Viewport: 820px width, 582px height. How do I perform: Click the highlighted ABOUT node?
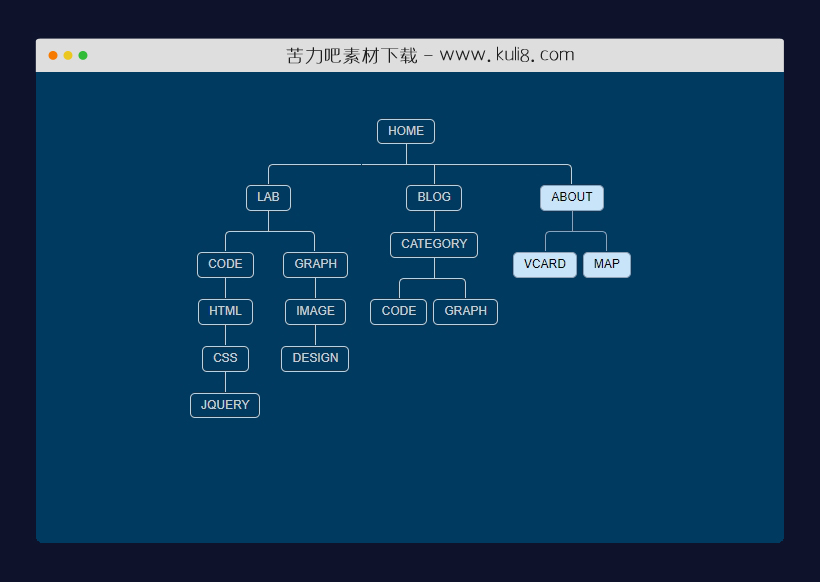[x=571, y=197]
